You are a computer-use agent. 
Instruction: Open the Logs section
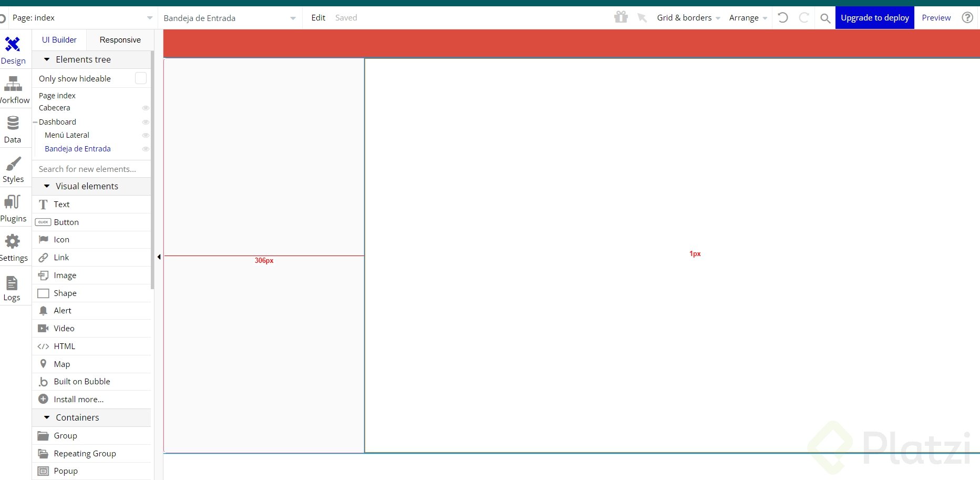click(x=12, y=288)
